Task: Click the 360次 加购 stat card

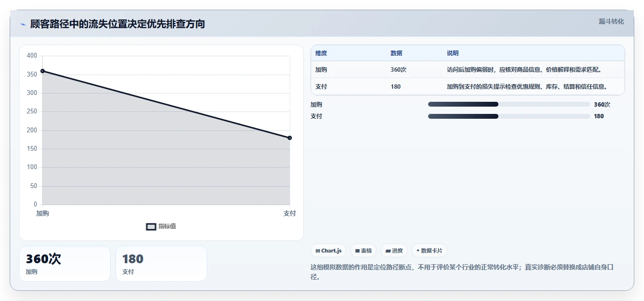Action: 65,264
